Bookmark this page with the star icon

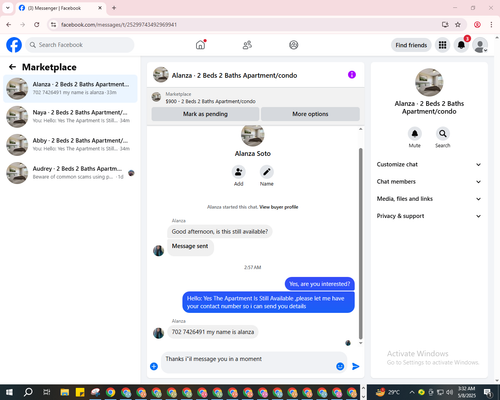tap(458, 25)
